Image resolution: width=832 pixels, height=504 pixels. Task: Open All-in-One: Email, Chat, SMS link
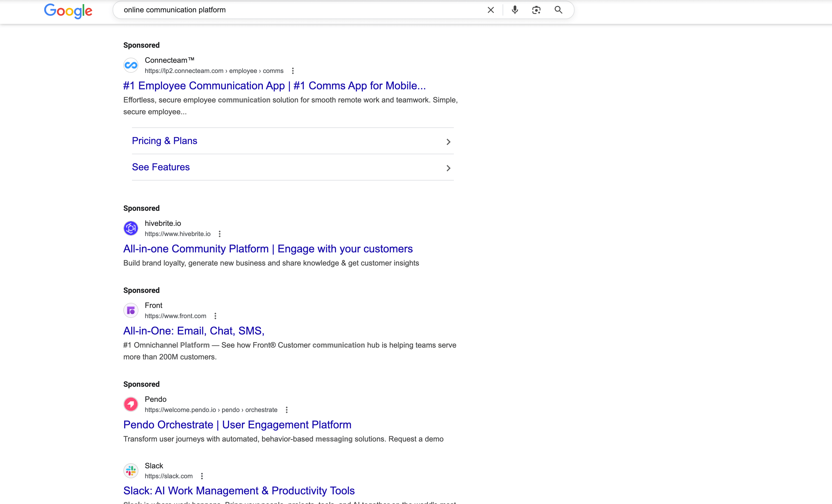194,331
